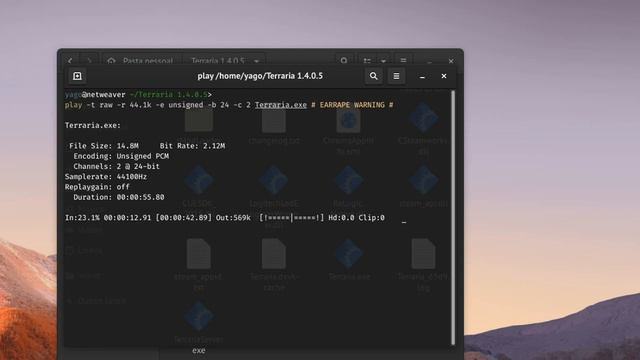
Task: Toggle list view in the file manager
Action: (x=367, y=61)
